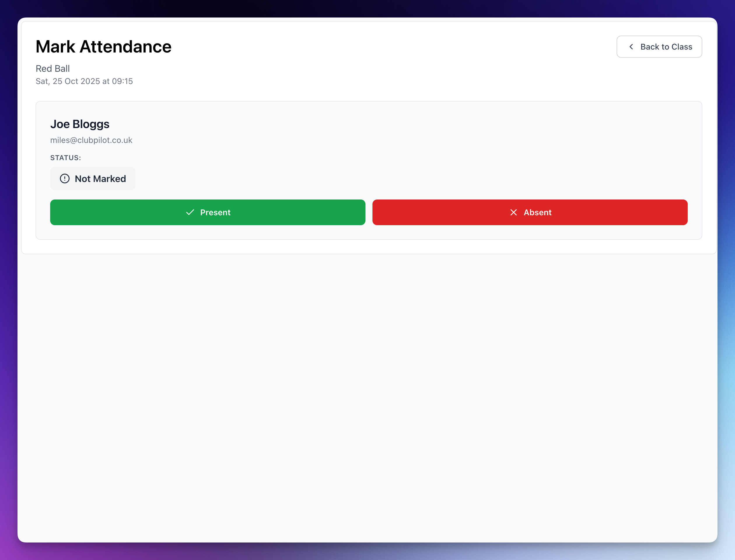735x560 pixels.
Task: Select the STATUS label text
Action: [65, 157]
